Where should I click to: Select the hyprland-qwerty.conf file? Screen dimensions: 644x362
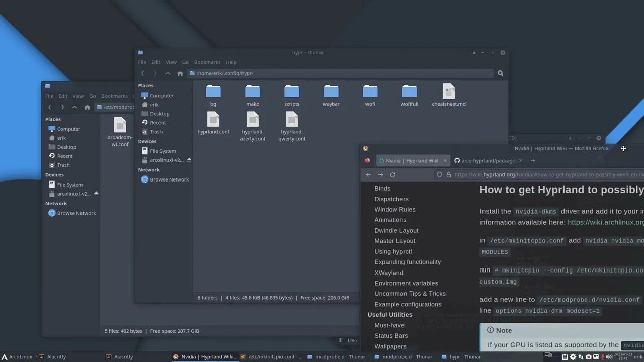292,127
